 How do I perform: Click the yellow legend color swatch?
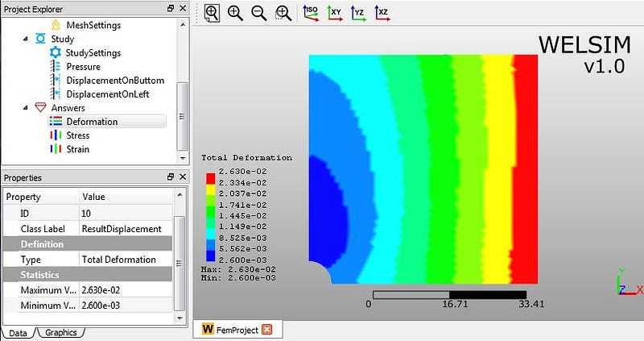coord(210,189)
